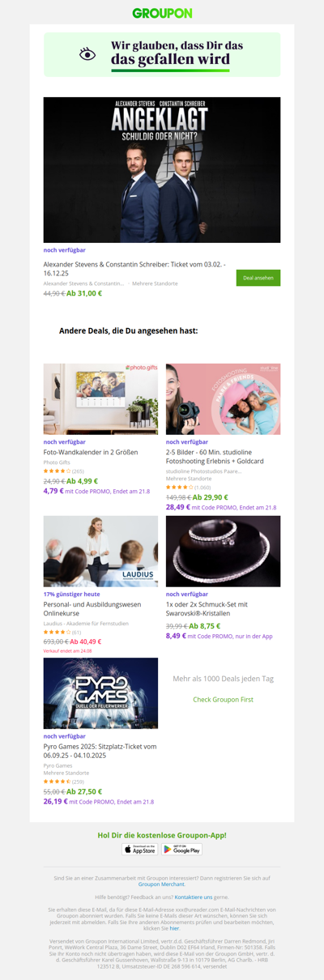This screenshot has height=980, width=324.
Task: Open the Angeklagt event poster image
Action: 162,170
